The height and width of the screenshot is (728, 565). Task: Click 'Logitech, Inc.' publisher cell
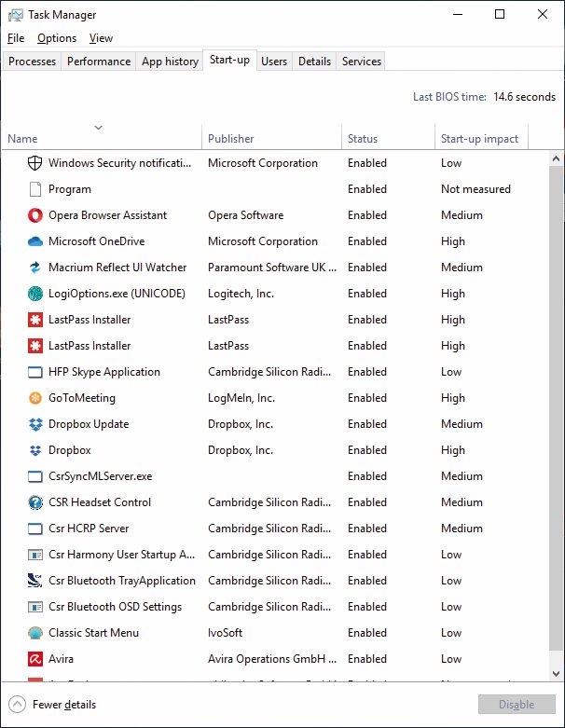click(x=241, y=294)
